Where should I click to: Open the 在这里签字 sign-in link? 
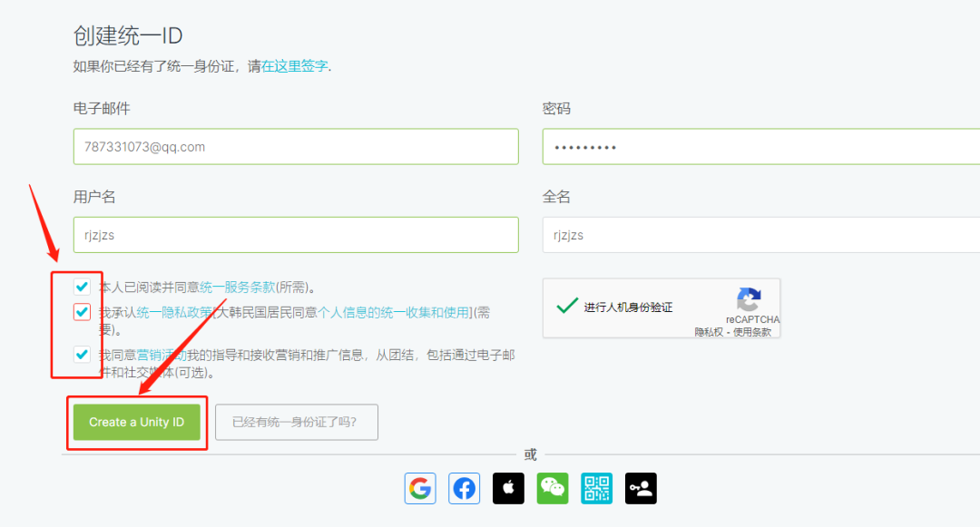click(294, 66)
